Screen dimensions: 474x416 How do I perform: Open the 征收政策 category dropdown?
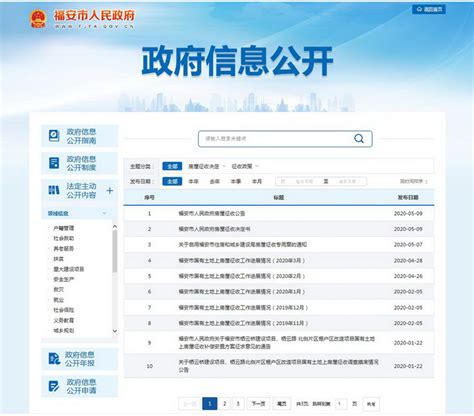click(x=245, y=166)
